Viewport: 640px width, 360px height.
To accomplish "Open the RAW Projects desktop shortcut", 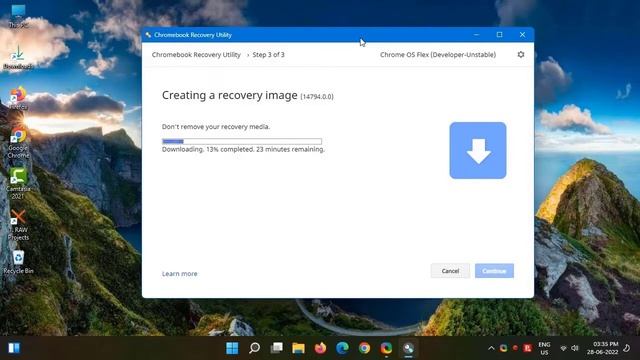I will [x=18, y=225].
